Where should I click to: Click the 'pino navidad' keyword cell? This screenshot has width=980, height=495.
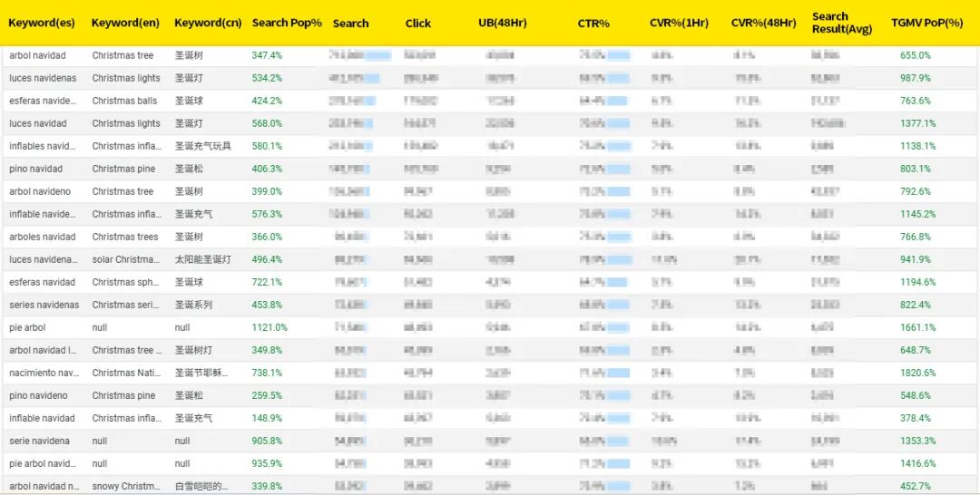coord(36,169)
